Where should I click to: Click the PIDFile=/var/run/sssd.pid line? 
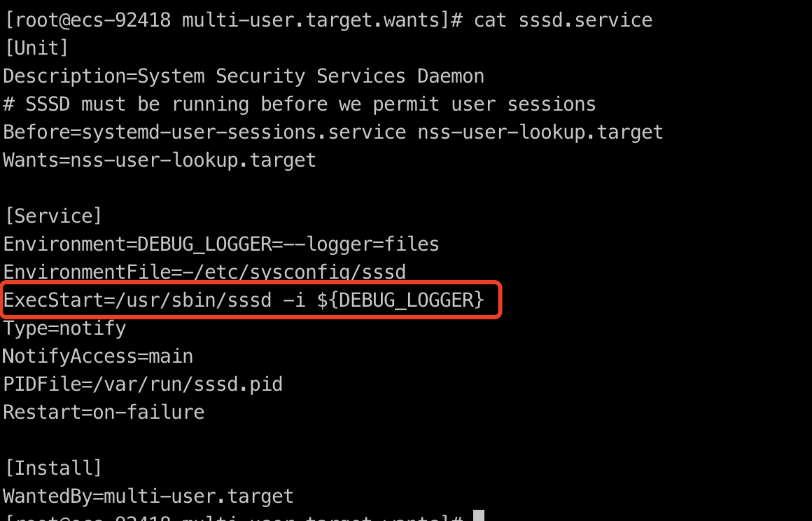click(143, 384)
